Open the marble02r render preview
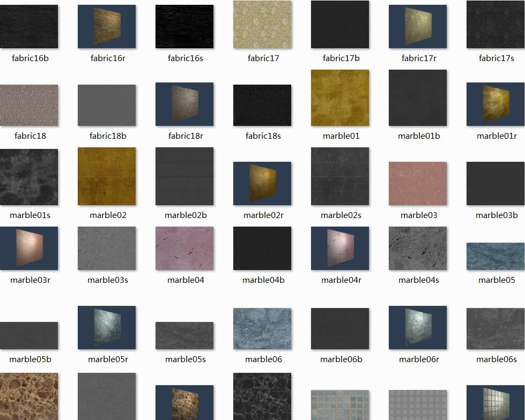 pos(262,184)
